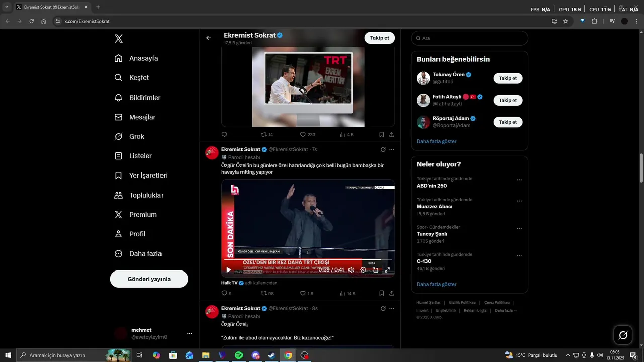Bookmark the Özgür Özel miting post
Viewport: 644px width, 362px height.
[382, 293]
